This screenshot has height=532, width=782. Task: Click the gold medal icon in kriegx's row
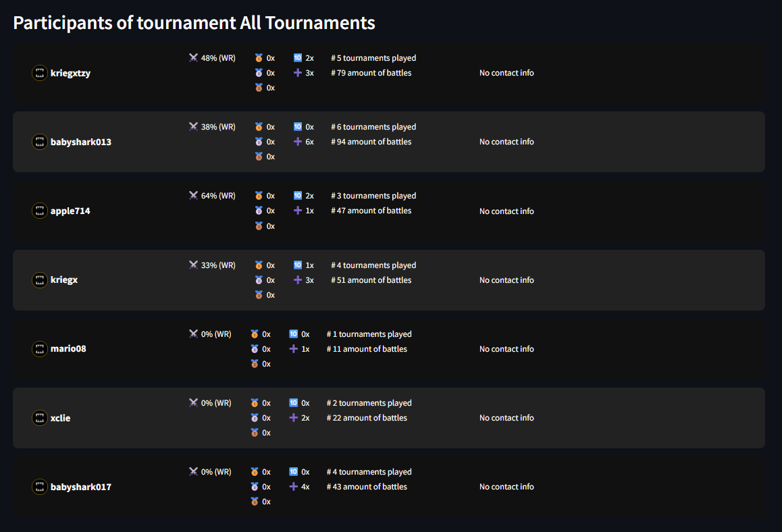click(x=259, y=265)
